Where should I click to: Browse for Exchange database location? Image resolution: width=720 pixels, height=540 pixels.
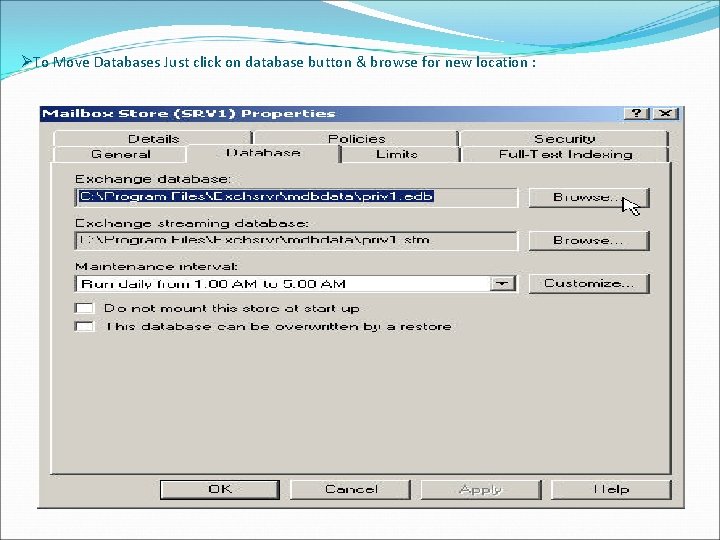point(589,197)
